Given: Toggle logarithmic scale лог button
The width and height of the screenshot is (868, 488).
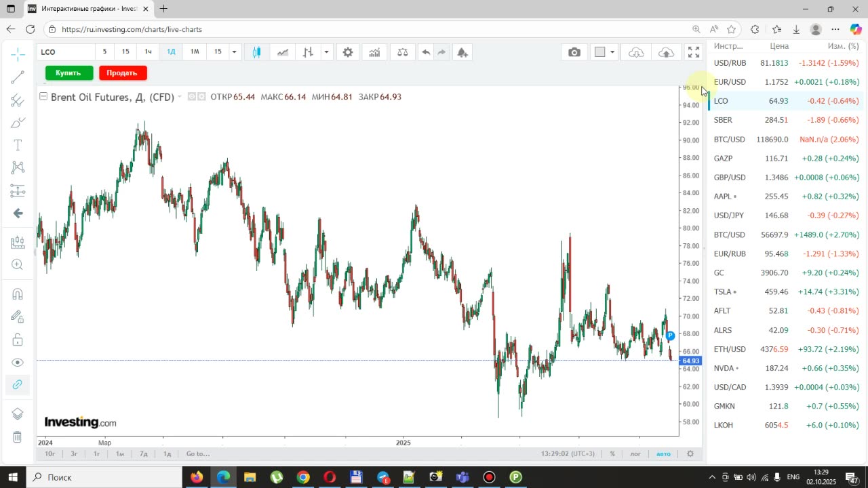Looking at the screenshot, I should tap(635, 453).
